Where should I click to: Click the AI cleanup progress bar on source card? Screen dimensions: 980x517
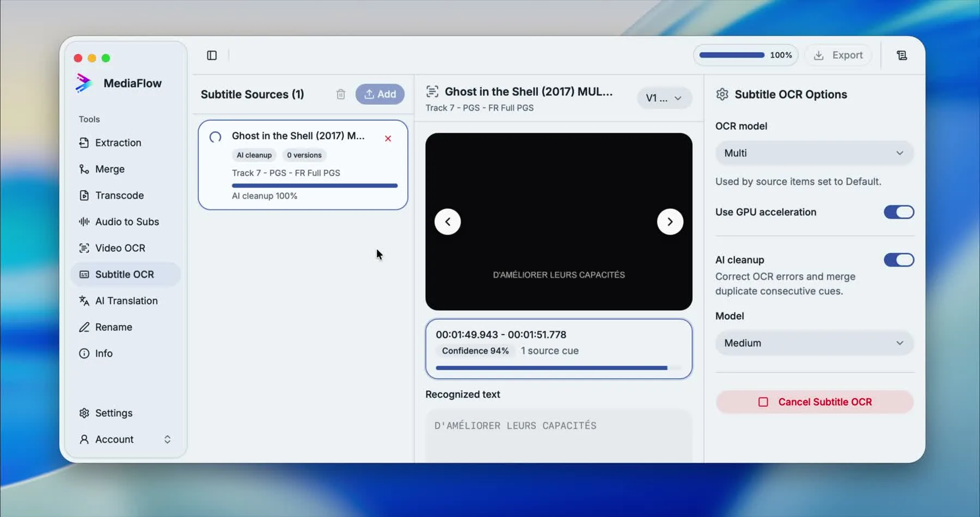pos(315,186)
